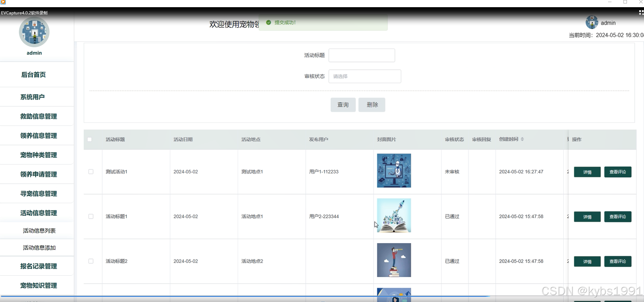Open 详情 for 测试活动1 row
Image resolution: width=644 pixels, height=302 pixels.
587,172
